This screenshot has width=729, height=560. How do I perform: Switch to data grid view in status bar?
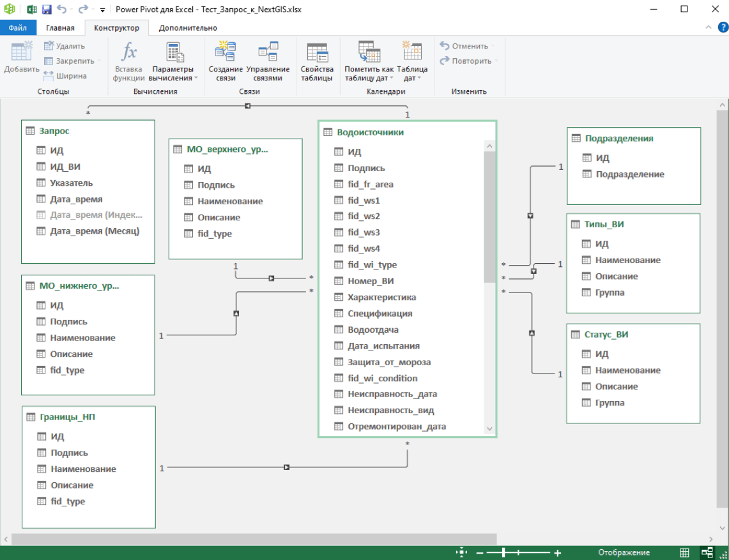(684, 552)
